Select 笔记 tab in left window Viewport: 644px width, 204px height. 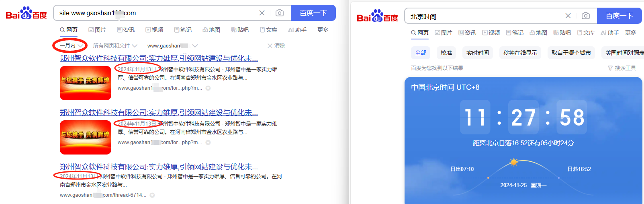click(x=183, y=30)
